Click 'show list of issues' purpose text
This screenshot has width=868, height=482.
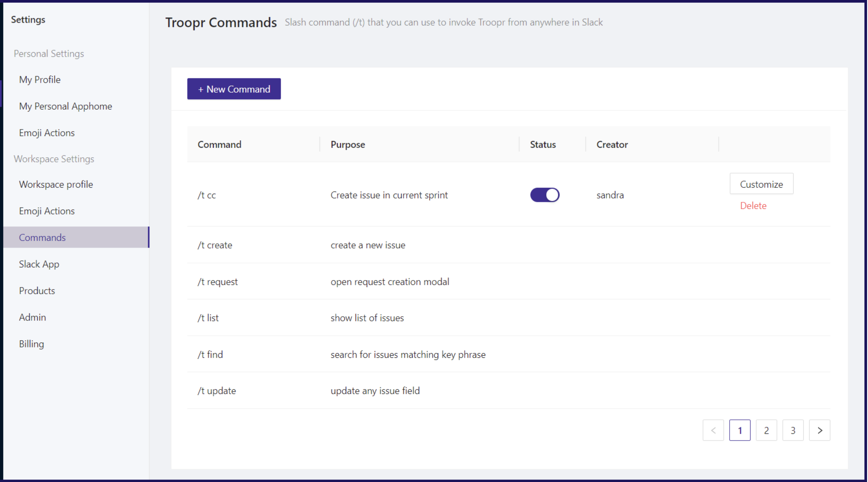coord(367,318)
